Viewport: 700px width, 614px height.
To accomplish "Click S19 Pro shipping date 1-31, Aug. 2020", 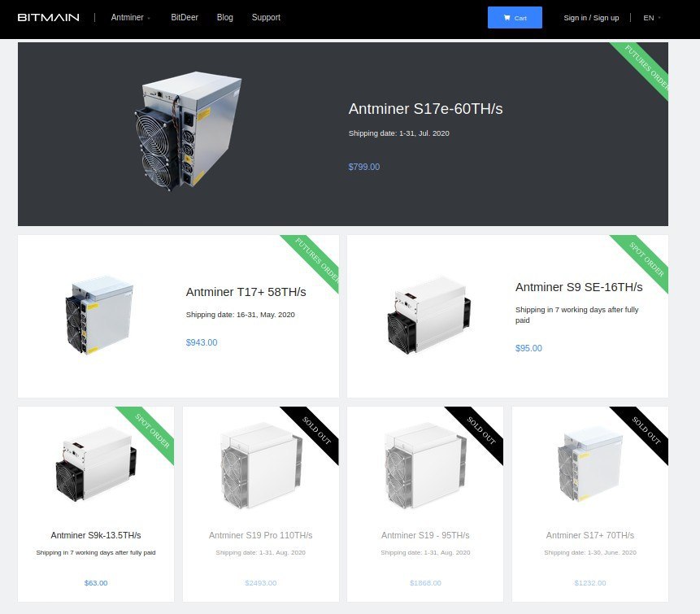I will click(261, 553).
